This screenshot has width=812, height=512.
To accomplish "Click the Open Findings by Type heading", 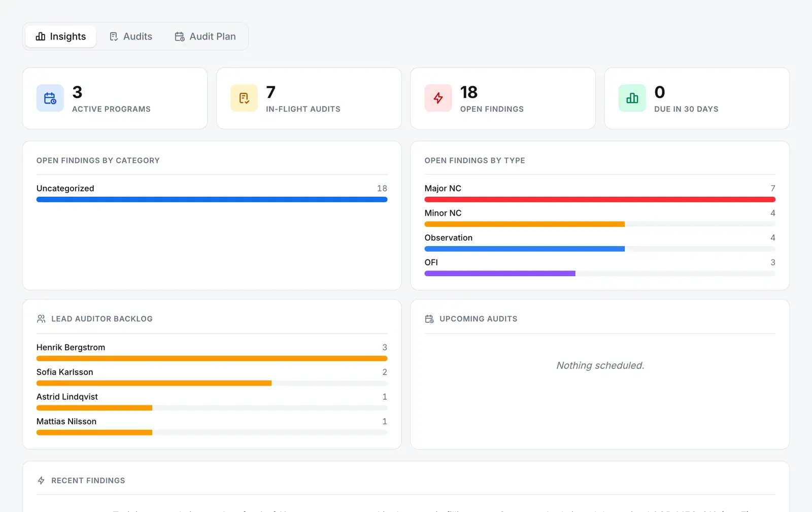I will 475,160.
